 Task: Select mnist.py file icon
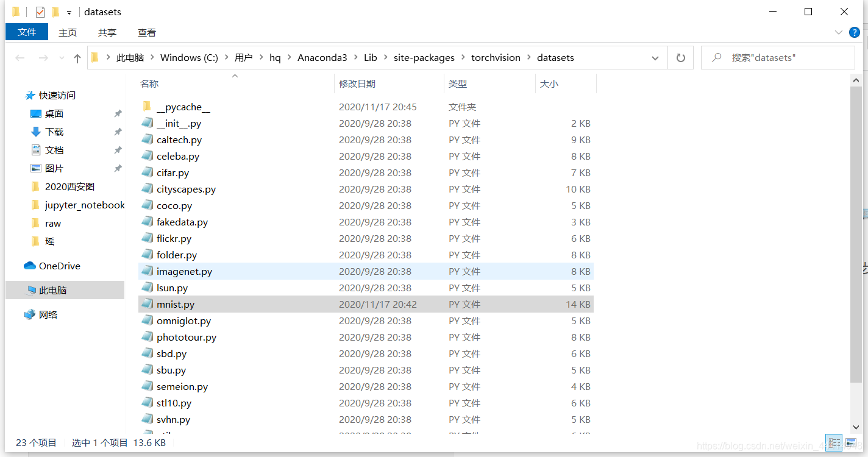tap(147, 304)
